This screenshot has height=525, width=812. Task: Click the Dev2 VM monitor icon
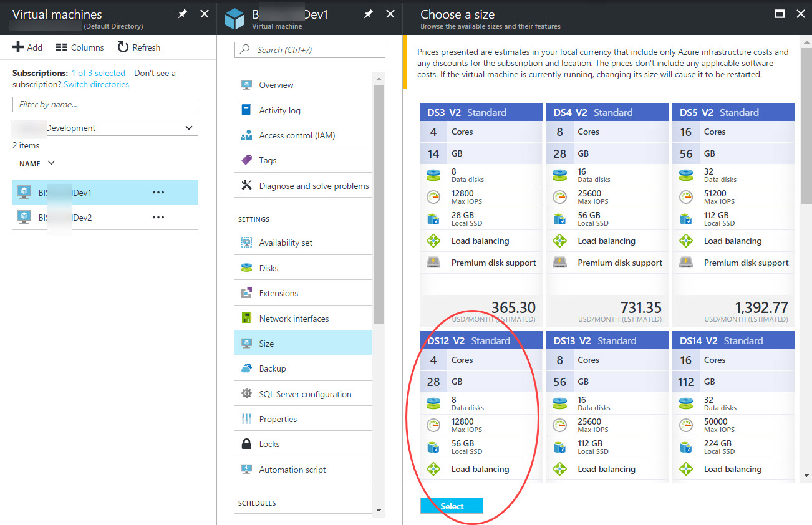pos(24,218)
